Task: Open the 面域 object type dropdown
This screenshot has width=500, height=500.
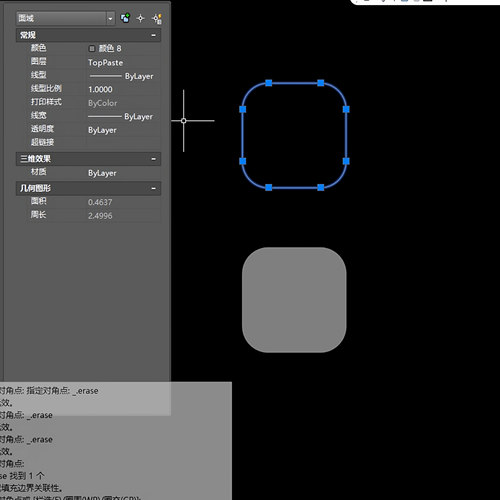Action: point(110,19)
